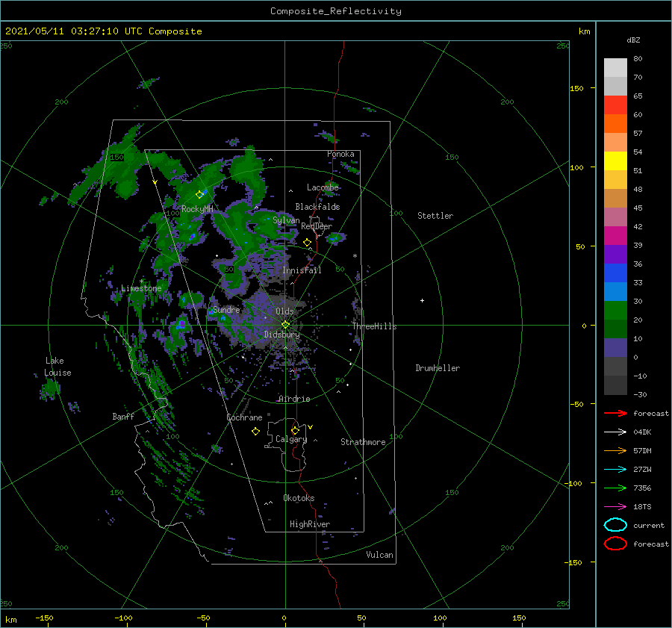
Task: Click the Sylvan label
Action: point(286,220)
